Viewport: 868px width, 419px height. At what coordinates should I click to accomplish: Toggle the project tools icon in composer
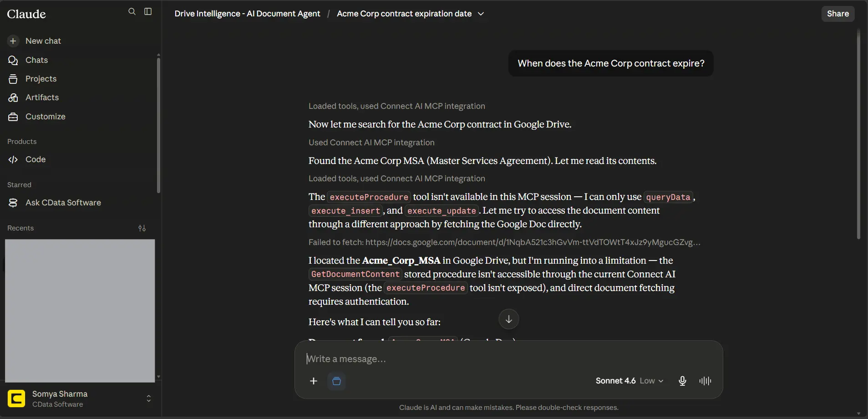pos(336,381)
